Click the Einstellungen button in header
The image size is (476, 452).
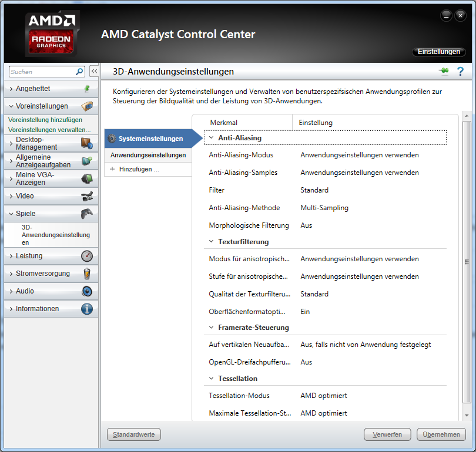[438, 52]
